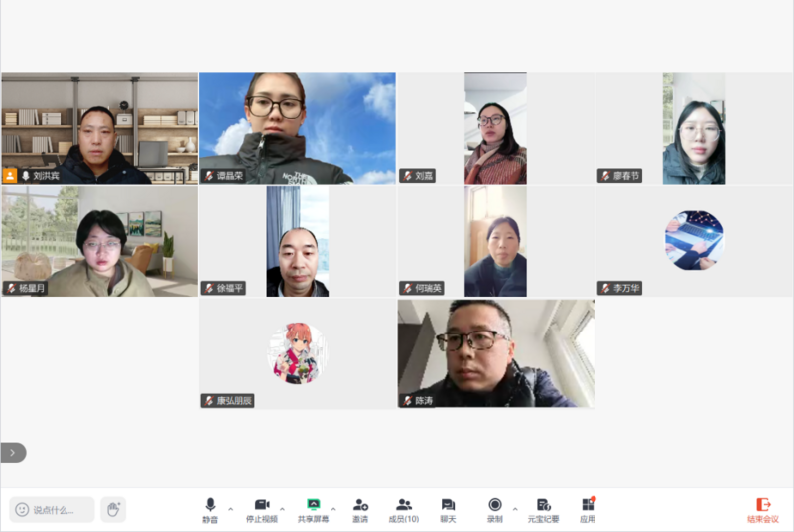794x532 pixels.
Task: Click muted mic icon on 杨星月 label
Action: click(11, 289)
